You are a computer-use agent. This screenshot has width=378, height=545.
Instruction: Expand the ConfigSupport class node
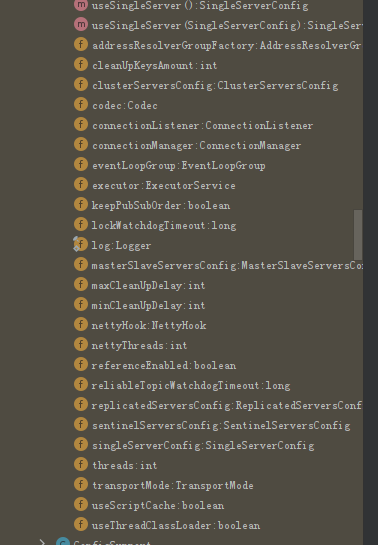coord(42,542)
